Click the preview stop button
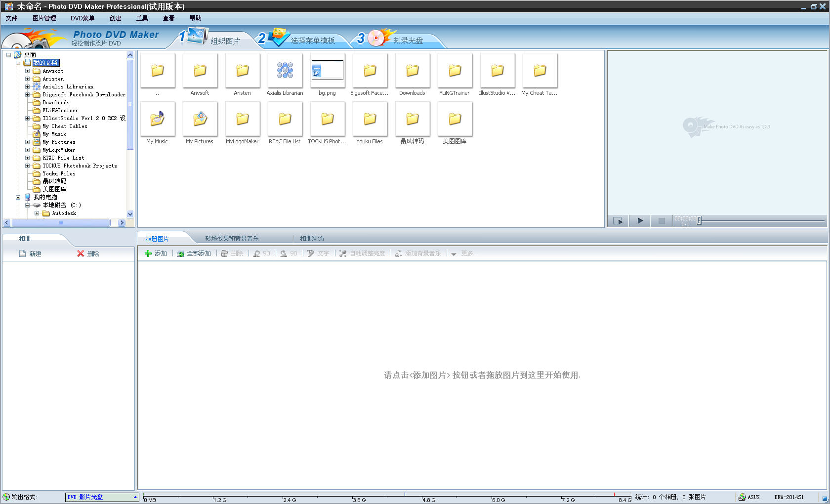 (662, 221)
